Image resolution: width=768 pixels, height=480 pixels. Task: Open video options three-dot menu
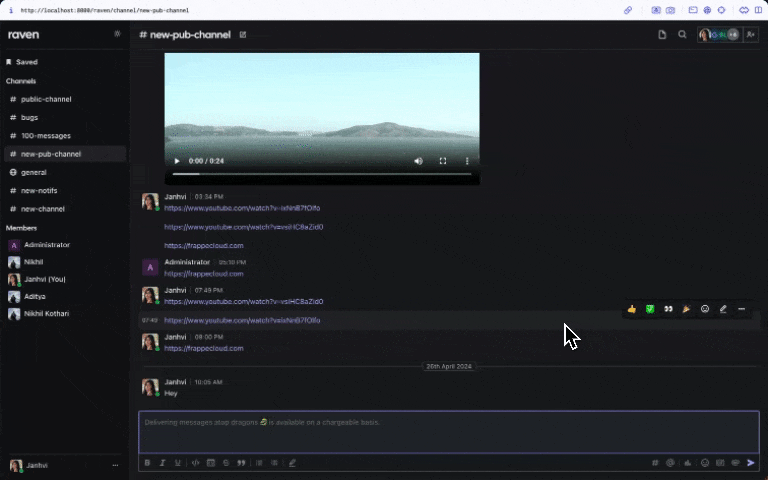tap(466, 161)
